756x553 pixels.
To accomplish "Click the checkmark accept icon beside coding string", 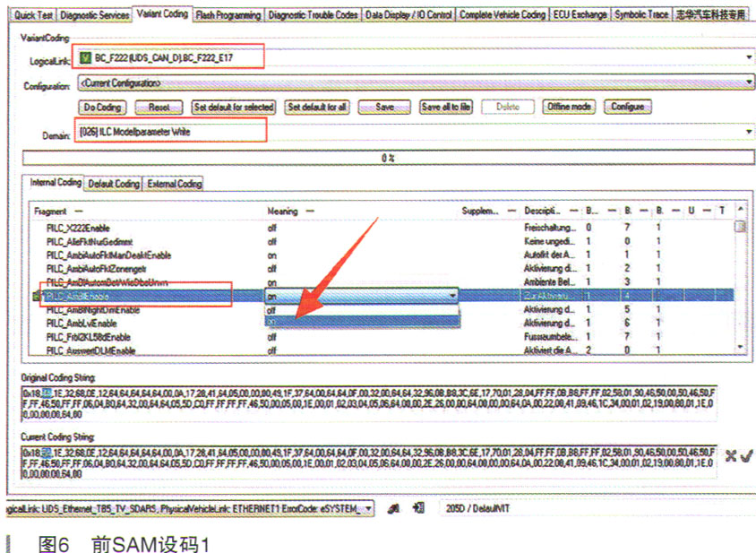I will pyautogui.click(x=745, y=456).
